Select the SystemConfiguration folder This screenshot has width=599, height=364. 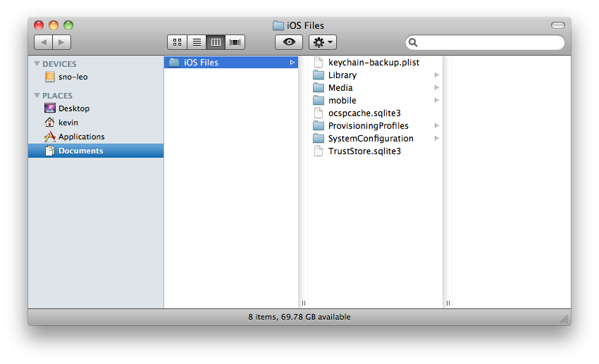[x=375, y=138]
